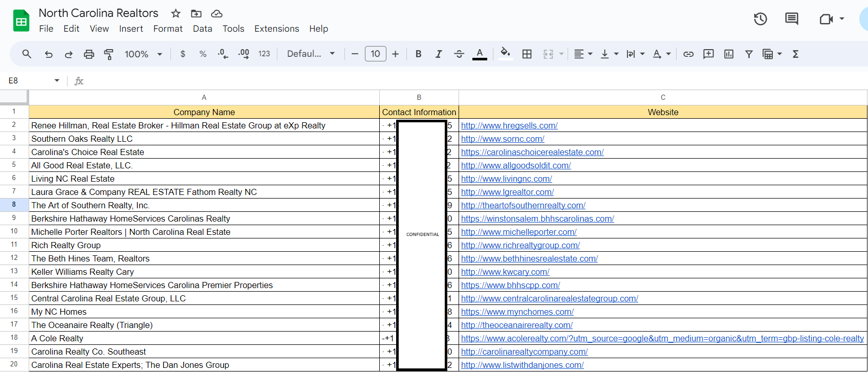Decrease decimal places
The height and width of the screenshot is (372, 868).
(223, 54)
